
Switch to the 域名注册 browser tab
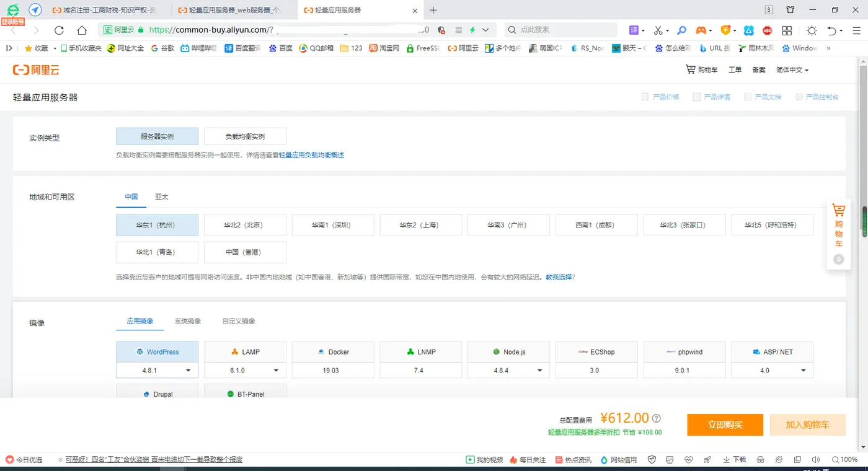[x=104, y=10]
